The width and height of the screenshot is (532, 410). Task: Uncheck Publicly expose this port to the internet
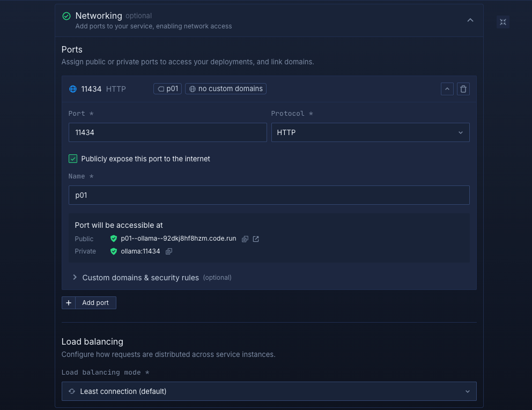73,159
